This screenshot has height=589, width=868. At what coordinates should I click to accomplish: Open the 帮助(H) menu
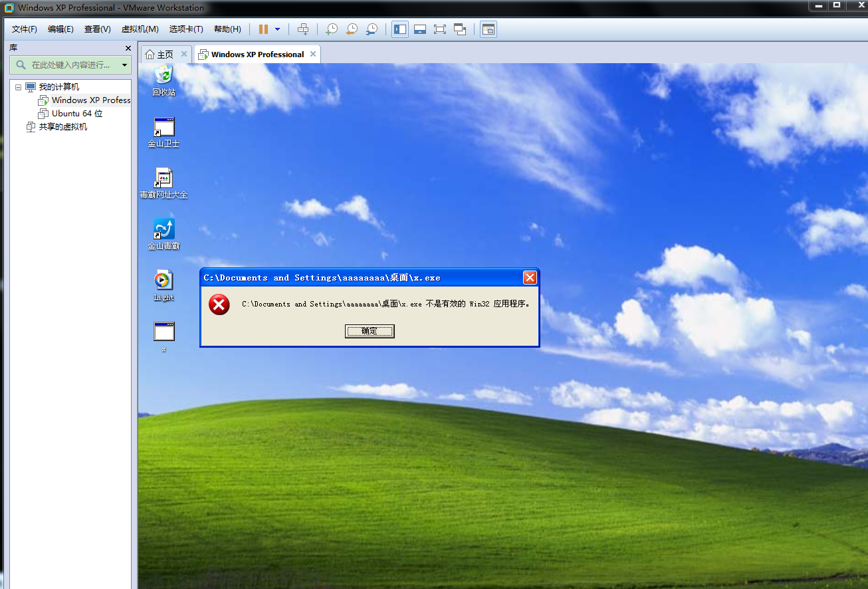(x=227, y=29)
